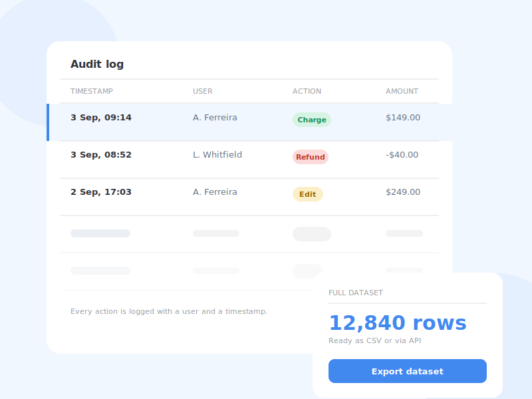The image size is (532, 399).
Task: Click the Export dataset button
Action: click(x=408, y=371)
